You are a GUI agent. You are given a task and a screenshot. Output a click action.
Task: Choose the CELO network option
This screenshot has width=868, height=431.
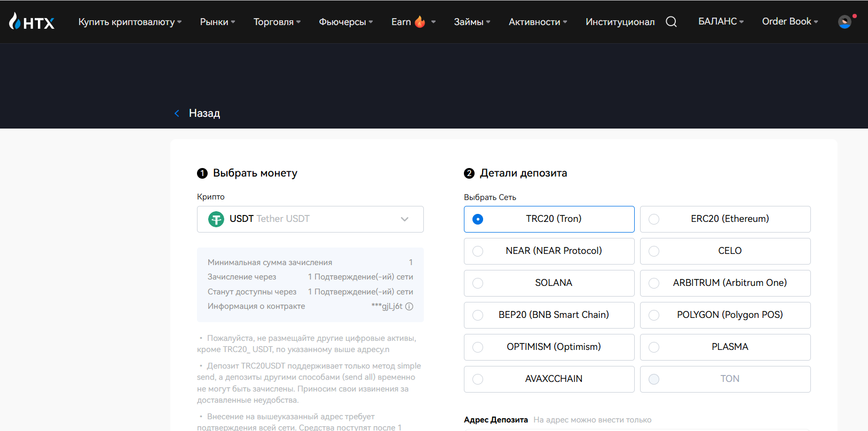(x=725, y=251)
